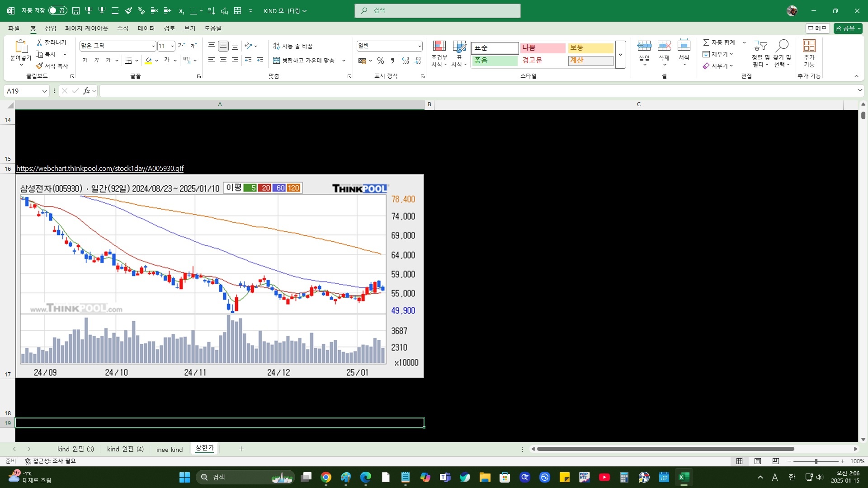Switch to 수식 ribbon tab
Image resolution: width=868 pixels, height=488 pixels.
[123, 28]
